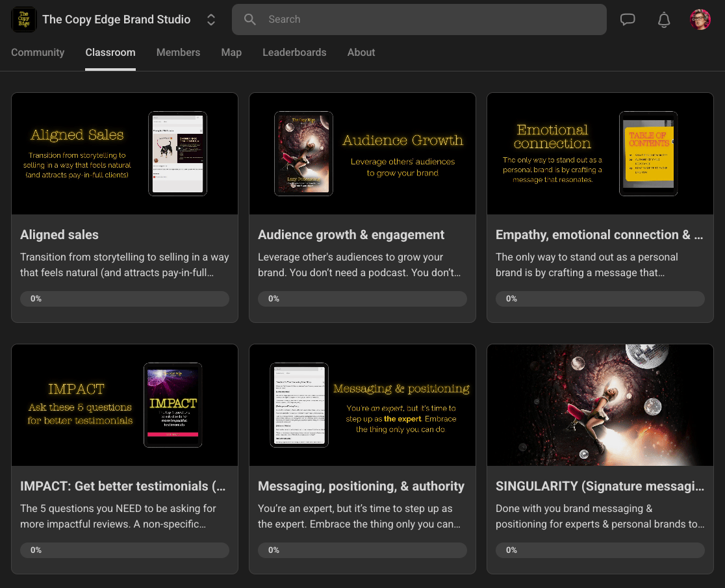Click the Aligned sales progress bar
Viewport: 725px width, 588px height.
[x=125, y=299]
